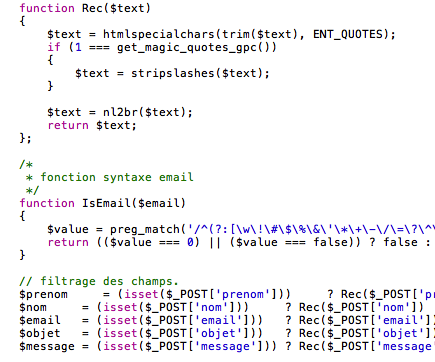Screen dimensions: 435x362
Task: Click the ENT_QUOTES constant
Action: click(348, 34)
